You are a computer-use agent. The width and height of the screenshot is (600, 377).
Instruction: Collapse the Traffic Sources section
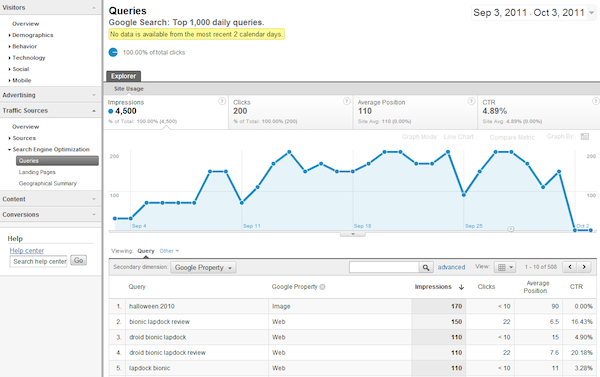(x=94, y=111)
